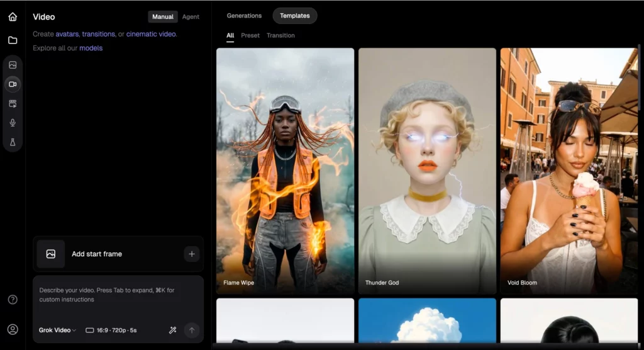644x350 pixels.
Task: Switch to the Generations tab
Action: (x=244, y=16)
